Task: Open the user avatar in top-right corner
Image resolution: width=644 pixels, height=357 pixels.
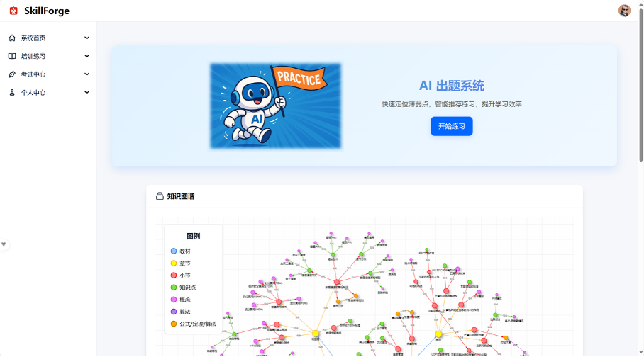Action: 624,11
